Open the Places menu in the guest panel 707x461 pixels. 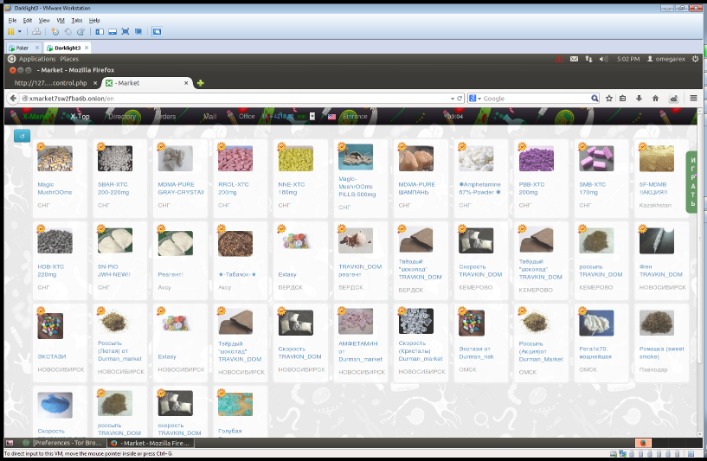coord(69,59)
